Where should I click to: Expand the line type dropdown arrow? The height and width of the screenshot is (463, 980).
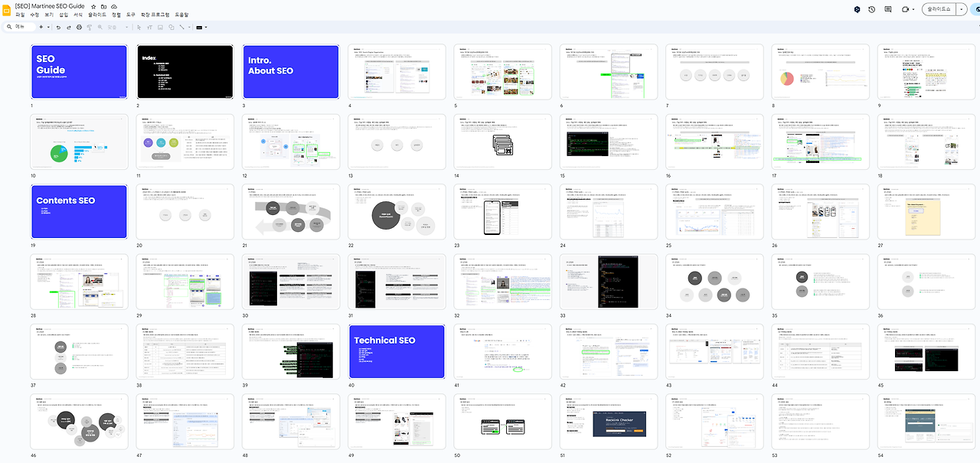pyautogui.click(x=189, y=27)
